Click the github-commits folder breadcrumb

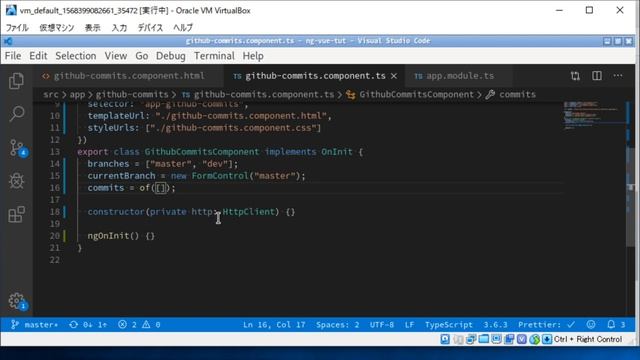click(x=132, y=95)
